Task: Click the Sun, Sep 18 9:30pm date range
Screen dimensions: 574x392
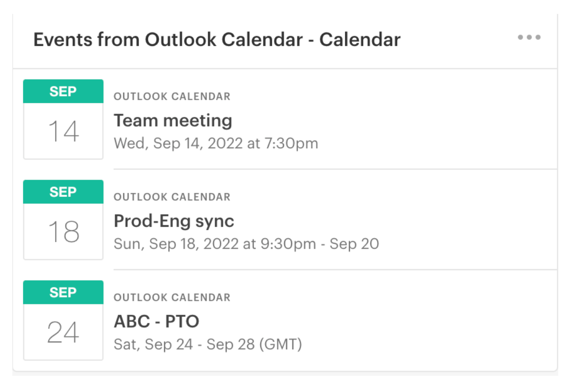Action: pos(246,244)
